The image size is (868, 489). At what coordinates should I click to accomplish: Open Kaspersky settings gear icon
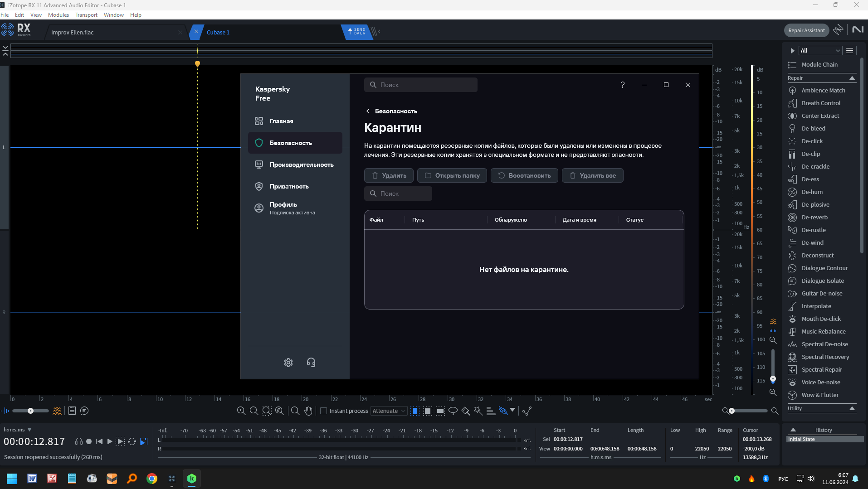pyautogui.click(x=288, y=363)
